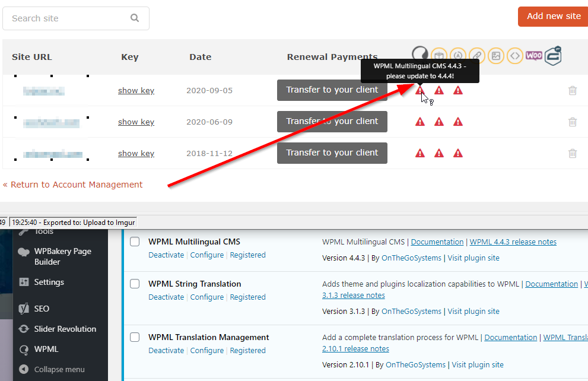The width and height of the screenshot is (588, 381).
Task: Show the key for the 2018-11-12 site
Action: click(136, 153)
